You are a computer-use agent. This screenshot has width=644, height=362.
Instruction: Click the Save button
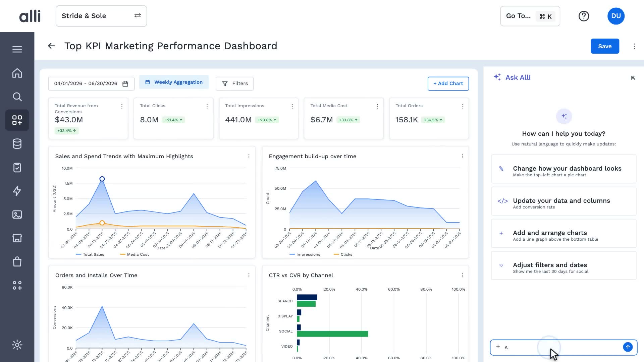pyautogui.click(x=605, y=46)
